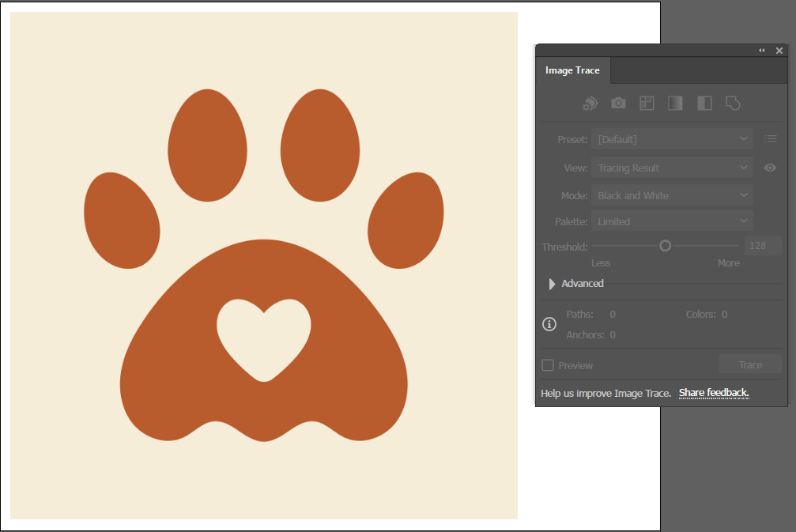Open the Mode dropdown set to Black and White
This screenshot has height=532, width=796.
pos(671,194)
